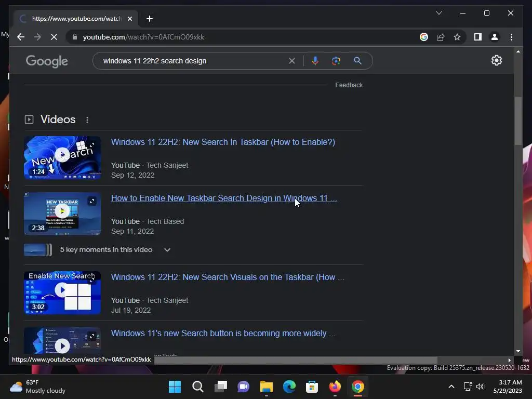Show hidden system tray icons
The height and width of the screenshot is (399, 532).
pos(451,387)
